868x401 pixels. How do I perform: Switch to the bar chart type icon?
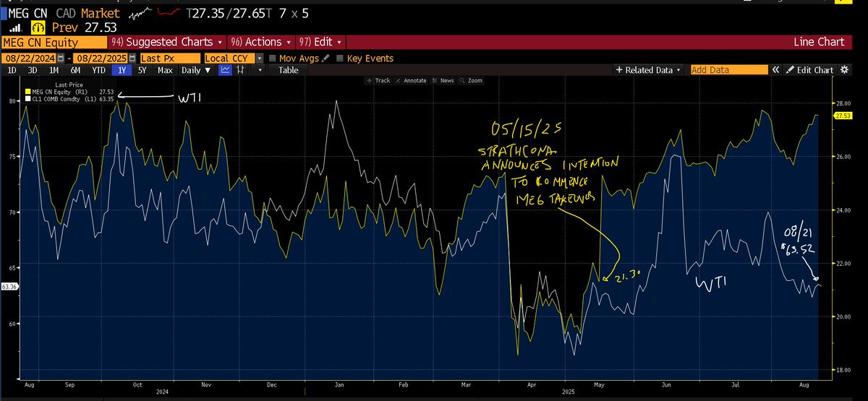click(242, 70)
